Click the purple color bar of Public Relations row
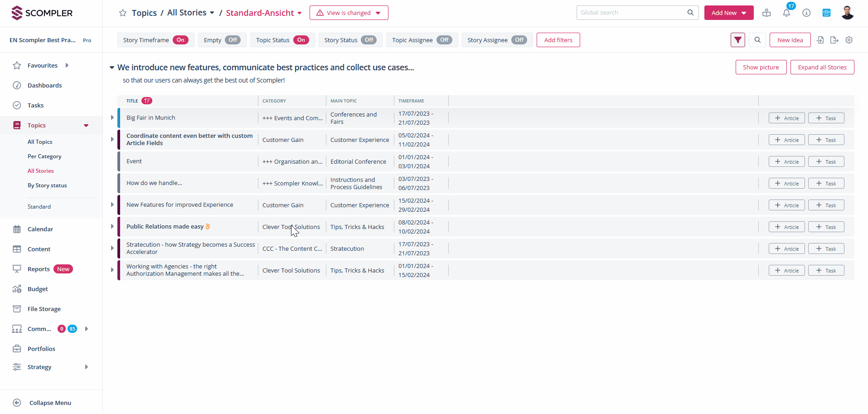868x414 pixels. coord(119,227)
